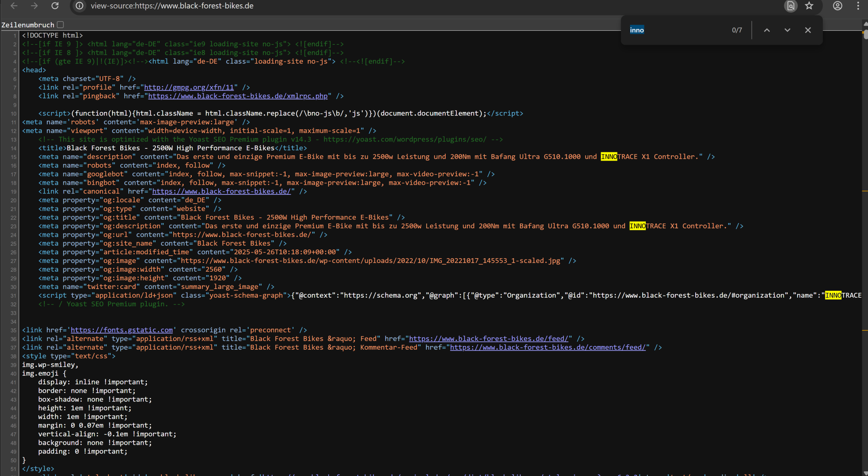Image resolution: width=868 pixels, height=476 pixels.
Task: Go to previous find result
Action: 767,30
